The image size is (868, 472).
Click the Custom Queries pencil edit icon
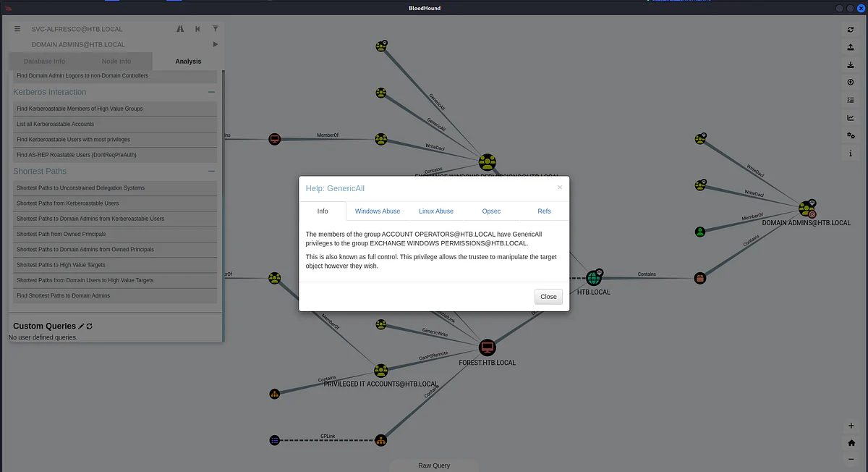click(81, 326)
